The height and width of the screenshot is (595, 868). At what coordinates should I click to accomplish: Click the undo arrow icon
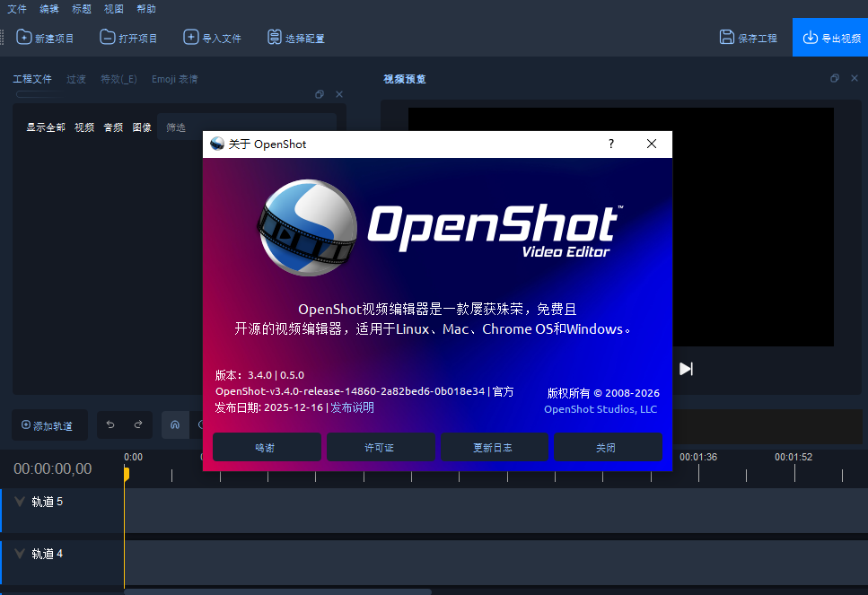110,424
